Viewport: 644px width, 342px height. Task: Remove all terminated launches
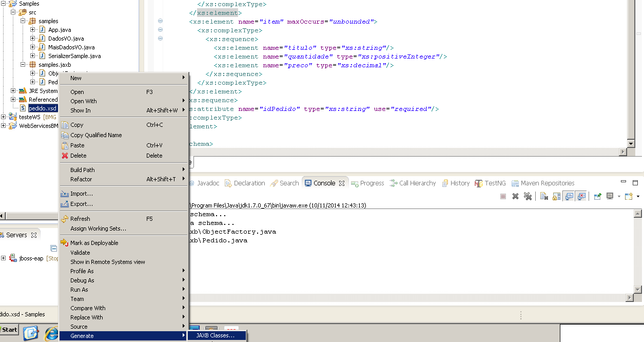pyautogui.click(x=529, y=196)
